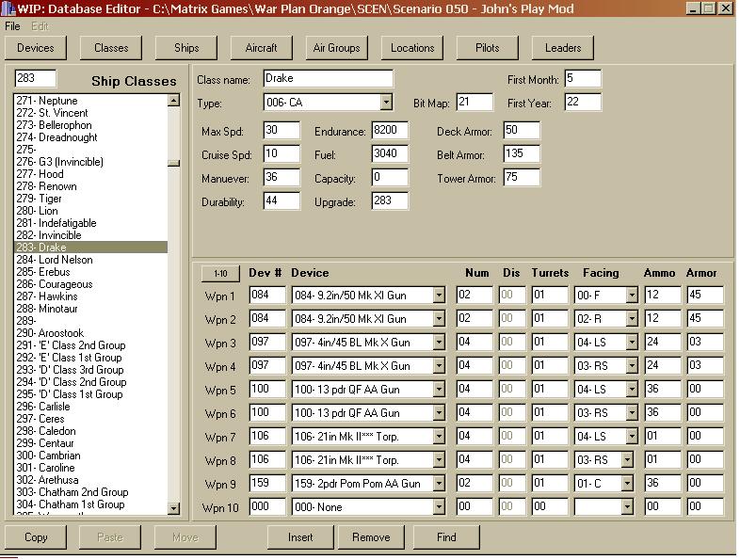Click the Deck Armor field
This screenshot has height=560, width=740.
(x=522, y=130)
